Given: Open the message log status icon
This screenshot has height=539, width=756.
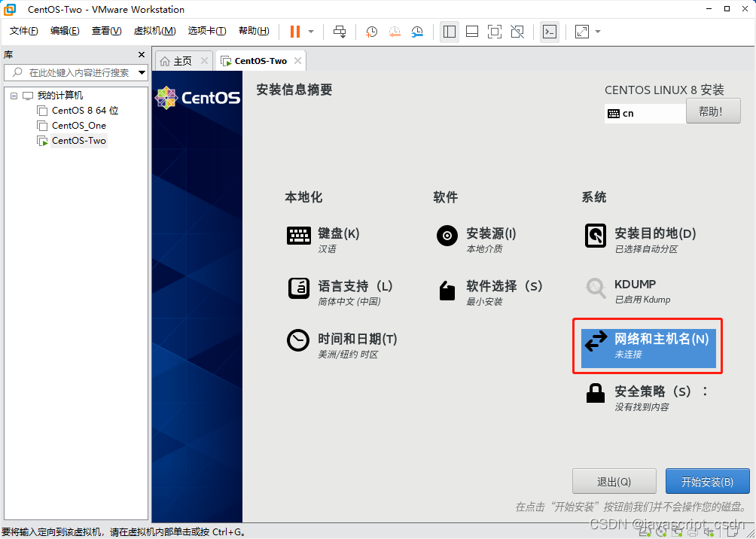Looking at the screenshot, I should coord(732,531).
